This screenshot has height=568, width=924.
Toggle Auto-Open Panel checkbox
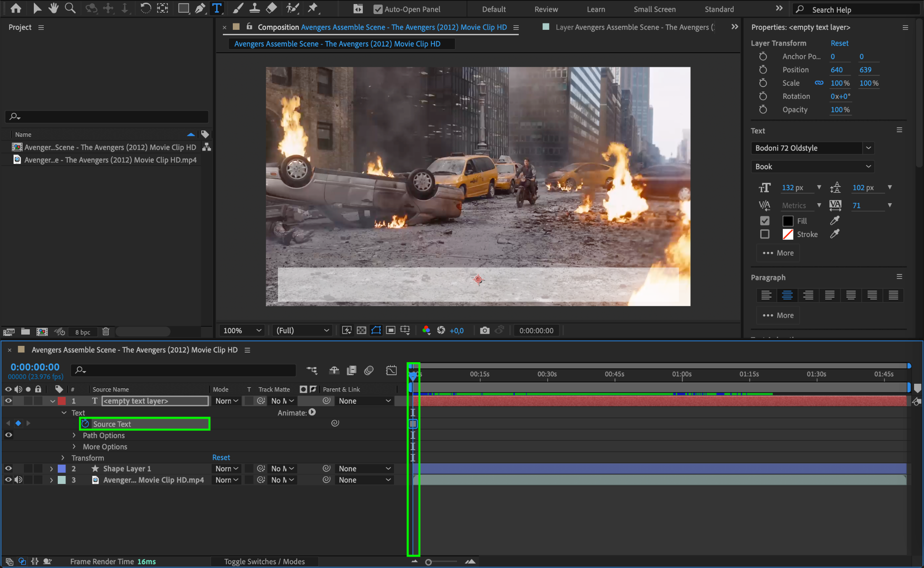click(378, 9)
